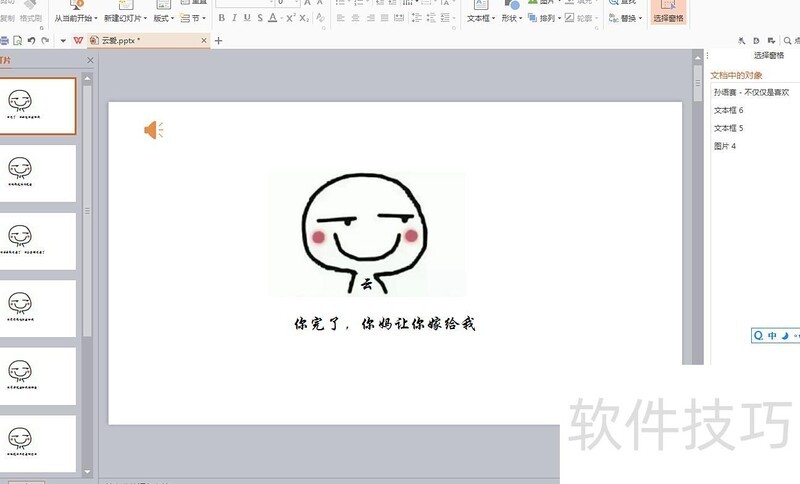Expand the 版式 layout dropdown
800x484 pixels.
coord(172,18)
